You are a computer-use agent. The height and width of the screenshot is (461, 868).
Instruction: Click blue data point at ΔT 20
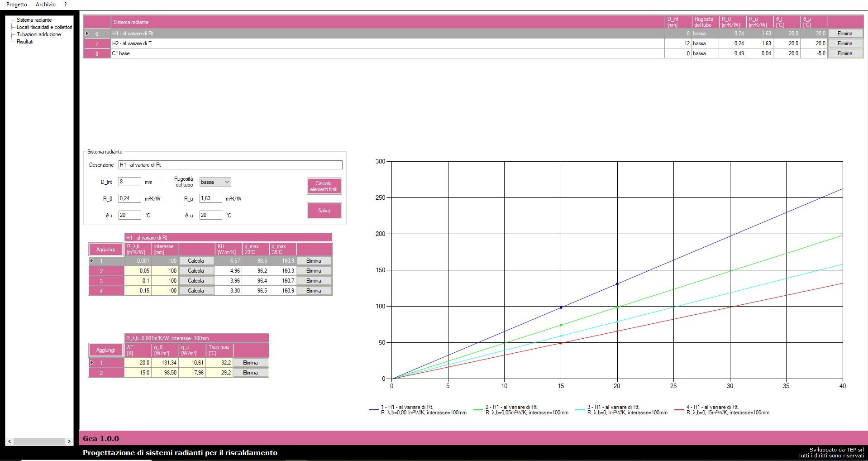[617, 284]
